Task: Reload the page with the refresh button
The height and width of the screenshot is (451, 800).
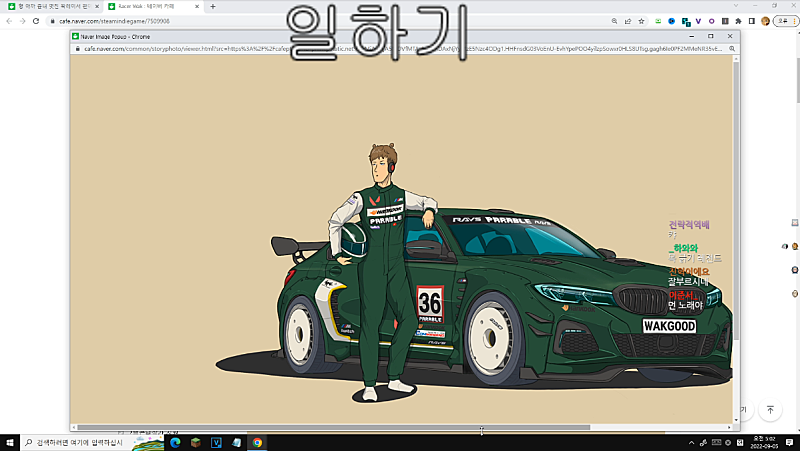Action: tap(36, 20)
